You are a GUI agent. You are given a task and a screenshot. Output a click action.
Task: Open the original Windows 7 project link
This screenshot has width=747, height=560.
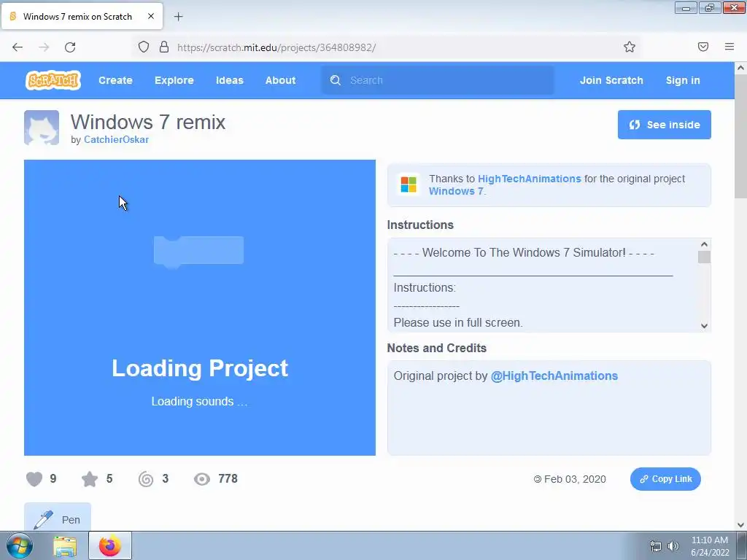pyautogui.click(x=456, y=191)
